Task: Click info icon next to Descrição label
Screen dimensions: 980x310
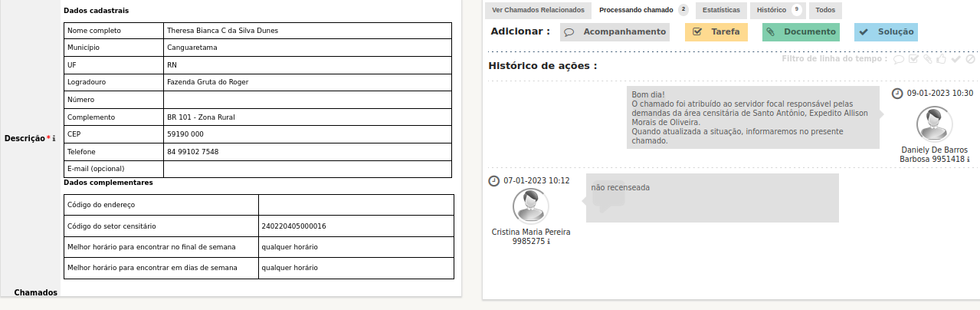Action: (54, 139)
